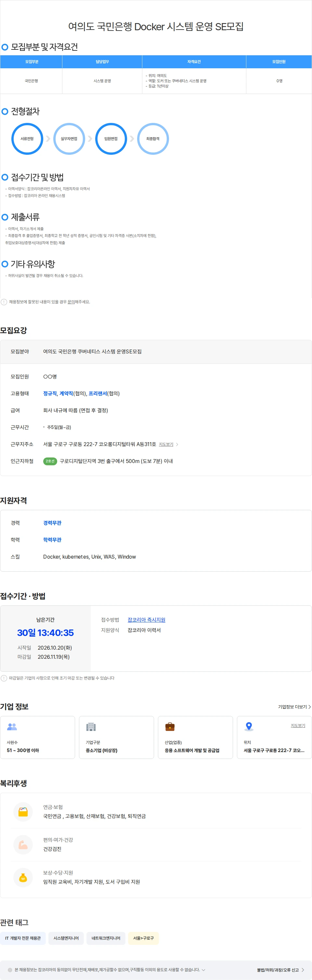Click the 사원수 51 ~ 300명 이하 card
This screenshot has height=980, width=312.
[x=37, y=737]
